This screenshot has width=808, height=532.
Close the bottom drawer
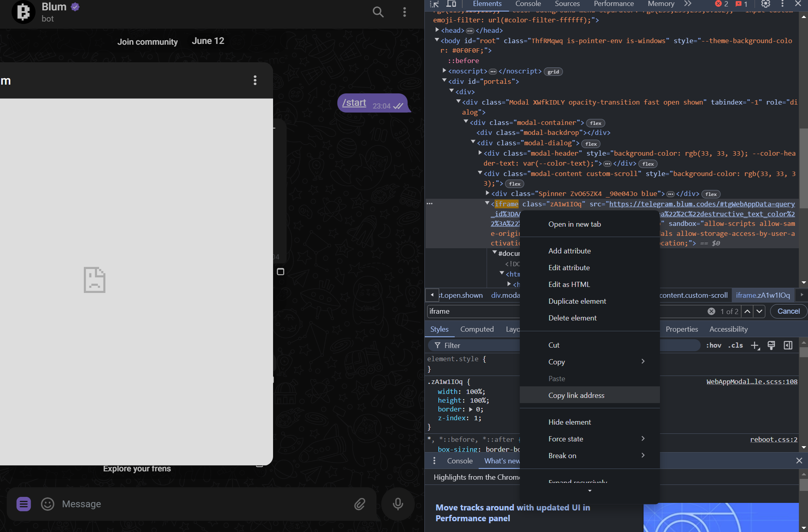pyautogui.click(x=799, y=461)
